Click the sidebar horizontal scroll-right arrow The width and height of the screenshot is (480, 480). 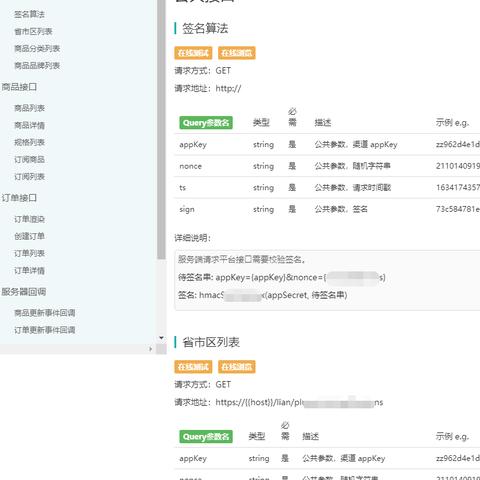pos(150,349)
